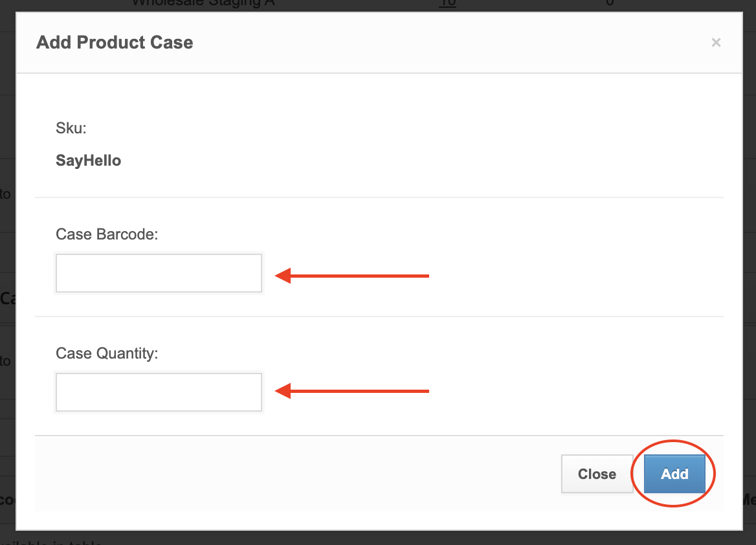The height and width of the screenshot is (545, 756).
Task: Dismiss dialog with the X icon
Action: click(716, 43)
